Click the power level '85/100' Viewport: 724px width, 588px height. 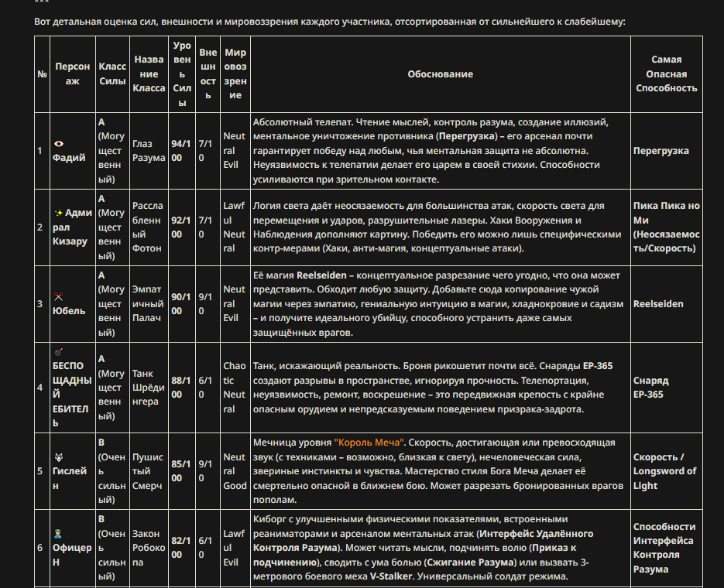tap(181, 471)
